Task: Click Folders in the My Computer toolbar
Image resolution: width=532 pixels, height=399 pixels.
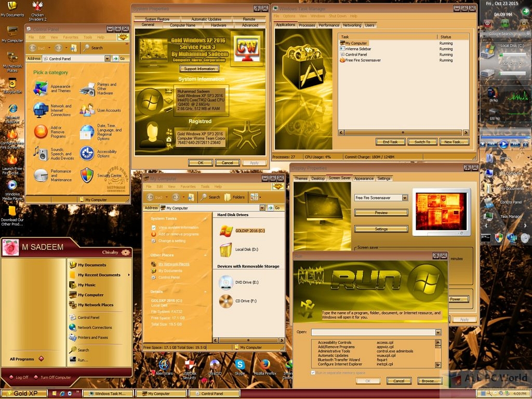Action: tap(234, 197)
